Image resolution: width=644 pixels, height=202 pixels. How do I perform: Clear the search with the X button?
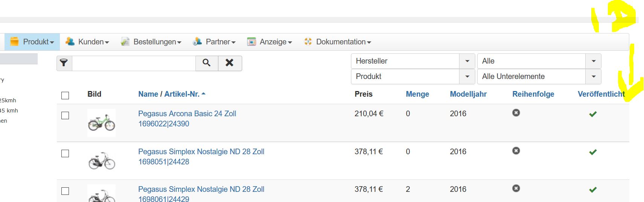[x=229, y=63]
